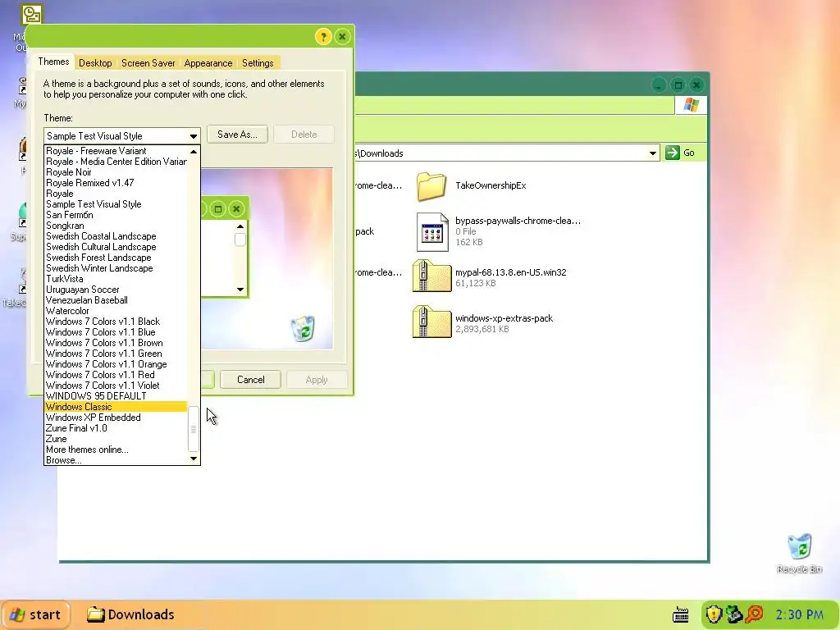
Task: Select Windows 7 Colors v1.1 Black
Action: (x=116, y=322)
